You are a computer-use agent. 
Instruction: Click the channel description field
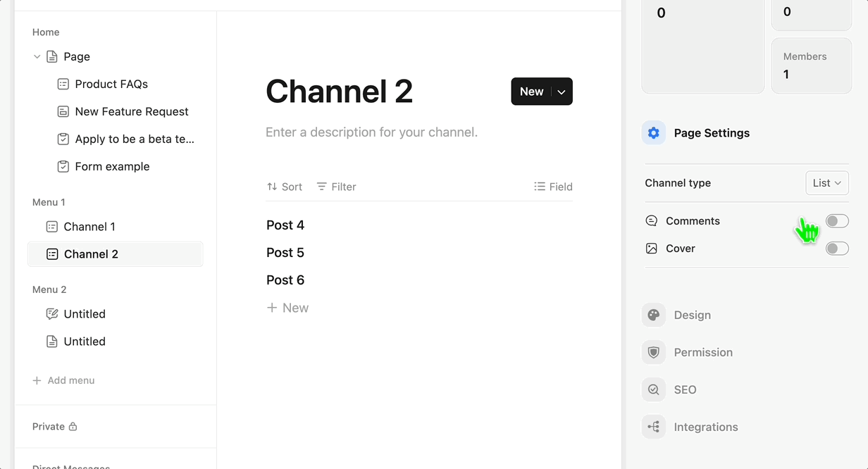371,132
